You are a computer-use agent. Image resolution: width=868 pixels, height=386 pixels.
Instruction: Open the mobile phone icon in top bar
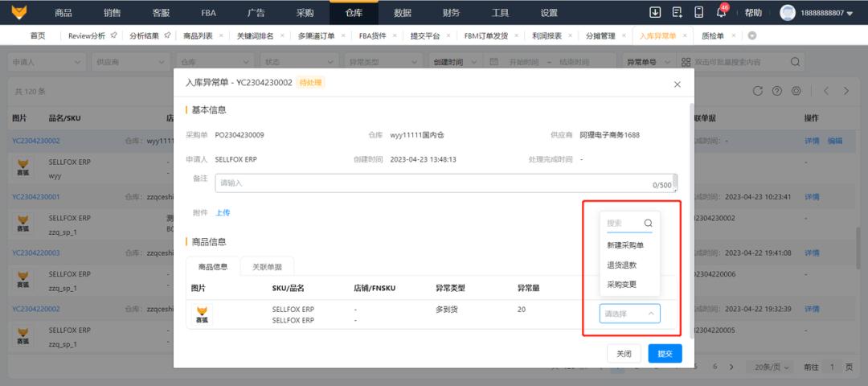tap(698, 12)
